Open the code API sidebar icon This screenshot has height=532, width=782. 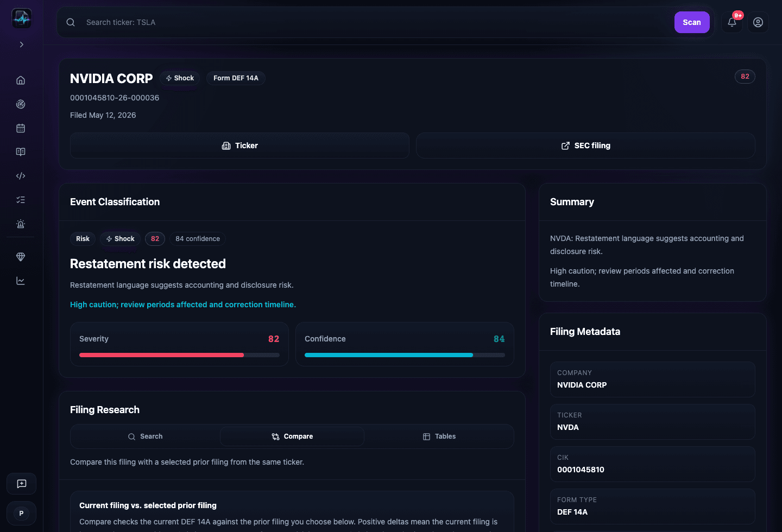[x=21, y=176]
